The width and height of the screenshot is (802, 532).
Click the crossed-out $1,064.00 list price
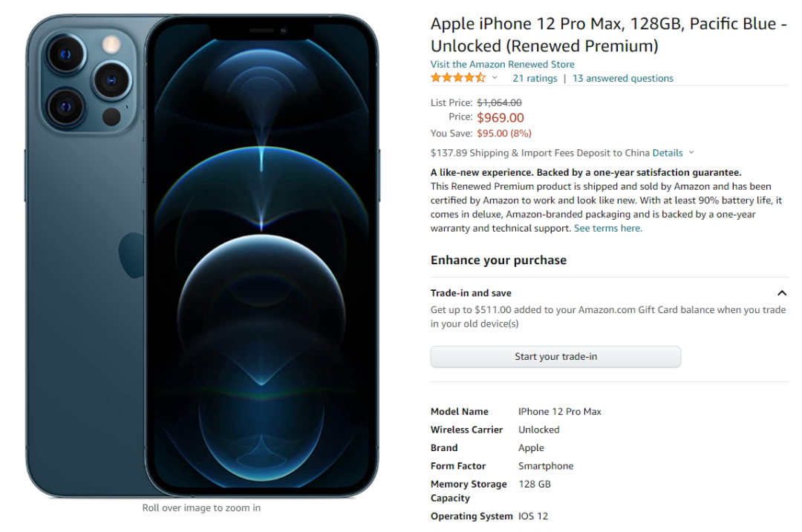499,102
